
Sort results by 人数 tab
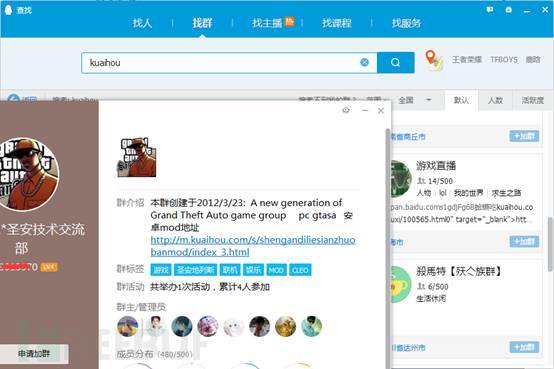tap(495, 100)
